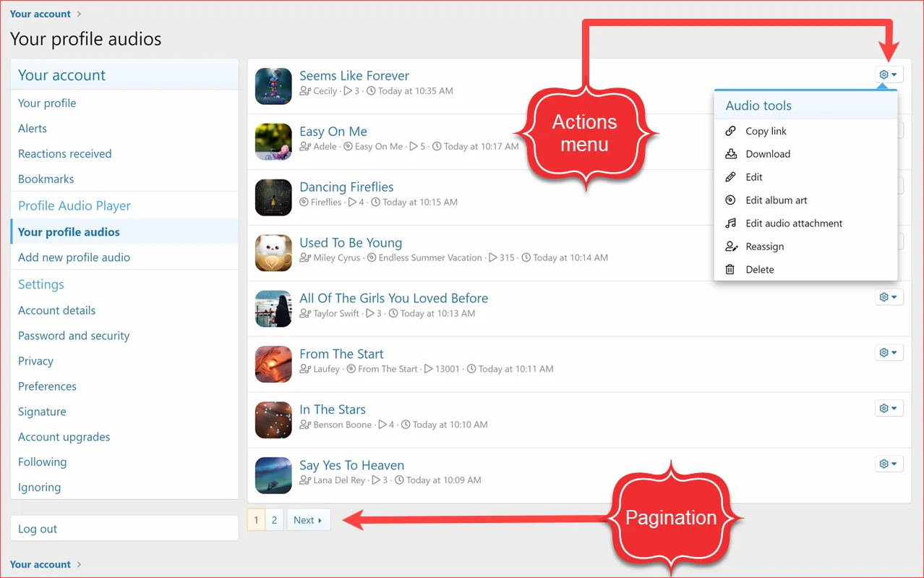Choose Reassign in the Audio tools menu

(764, 247)
